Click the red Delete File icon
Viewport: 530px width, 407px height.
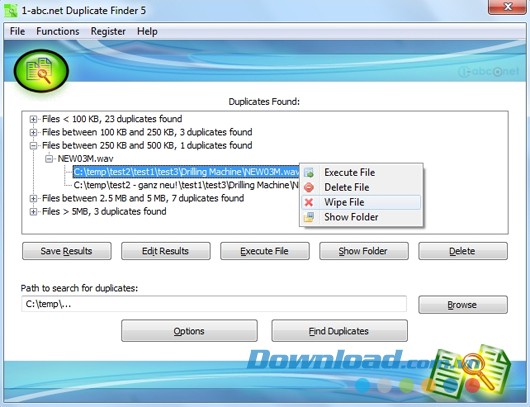point(309,187)
